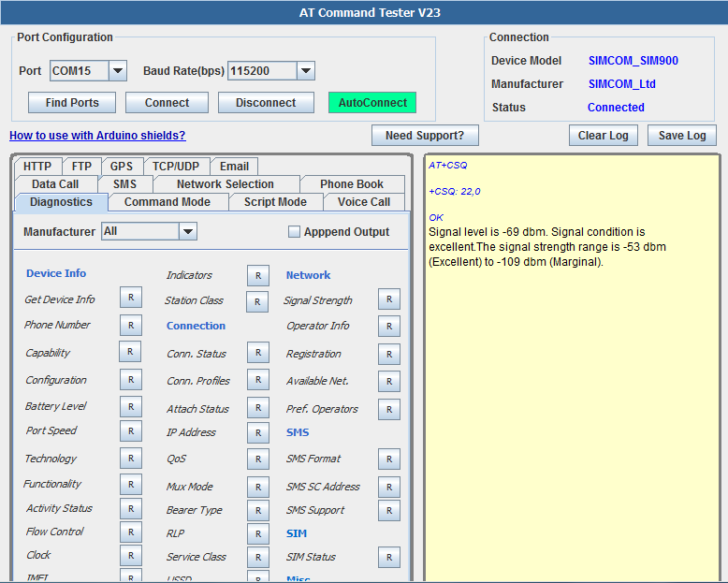This screenshot has height=583, width=728.
Task: Click the Disconnect button
Action: pyautogui.click(x=266, y=103)
